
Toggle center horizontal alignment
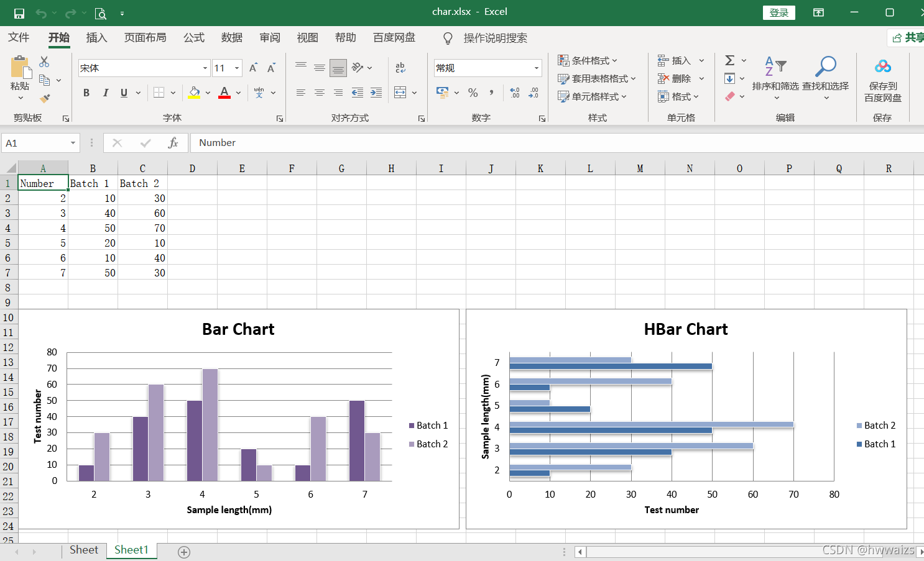320,93
